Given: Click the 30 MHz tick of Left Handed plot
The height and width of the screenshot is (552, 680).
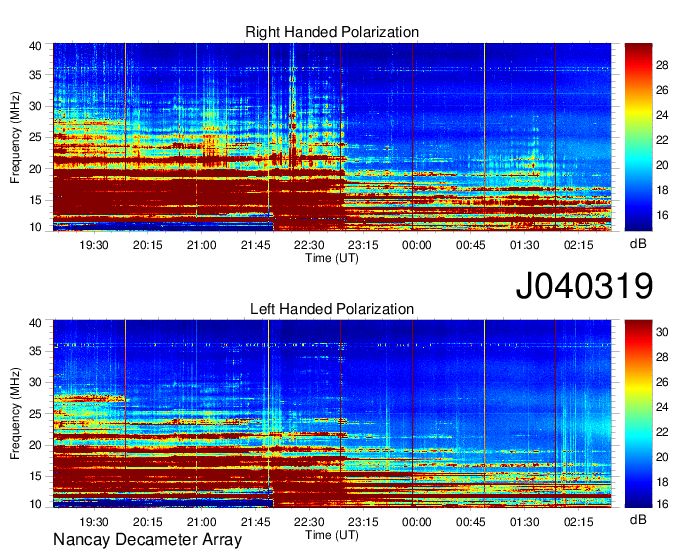Looking at the screenshot, I should pyautogui.click(x=35, y=382).
